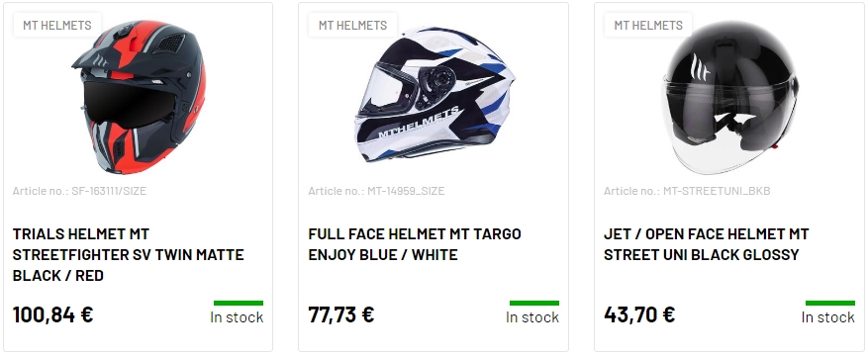868x357 pixels.
Task: Open Jet / Open Face Helmet MT Street Uni title
Action: [x=707, y=244]
